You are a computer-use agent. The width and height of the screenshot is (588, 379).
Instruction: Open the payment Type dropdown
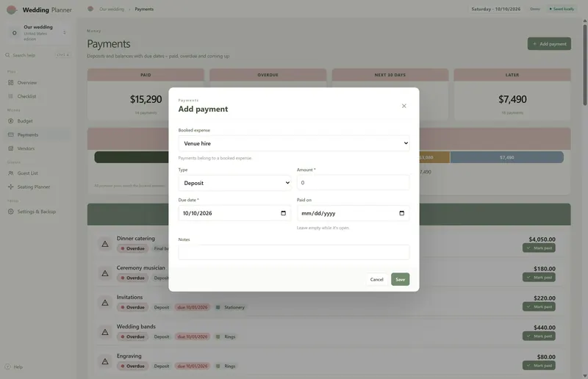(x=234, y=183)
